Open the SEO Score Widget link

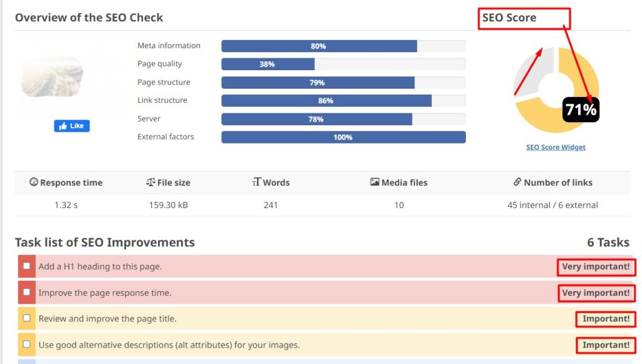tap(555, 147)
